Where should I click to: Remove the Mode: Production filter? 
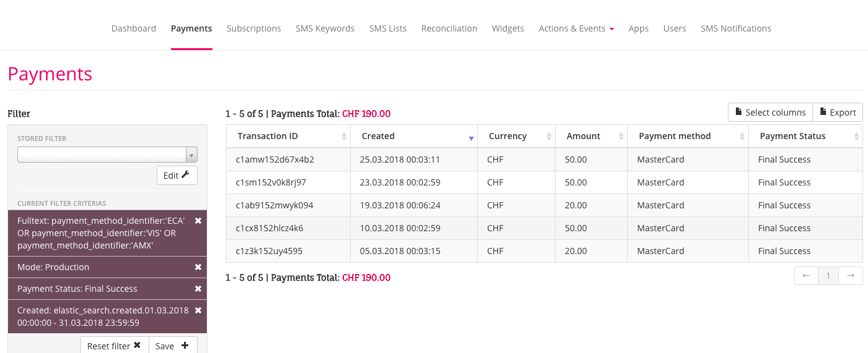(198, 267)
